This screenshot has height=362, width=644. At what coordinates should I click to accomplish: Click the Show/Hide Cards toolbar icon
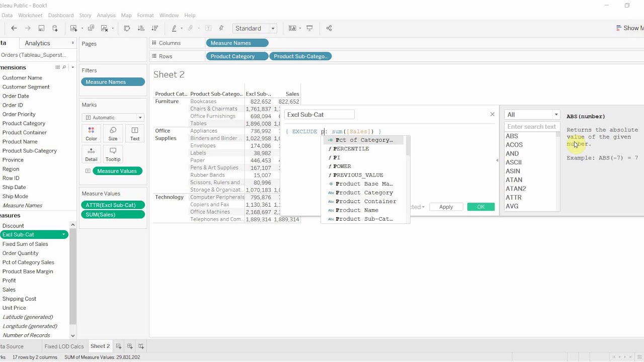pos(292,29)
